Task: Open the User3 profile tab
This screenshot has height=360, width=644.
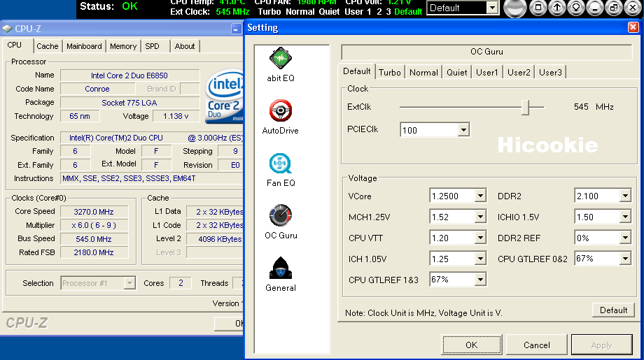Action: pyautogui.click(x=550, y=73)
